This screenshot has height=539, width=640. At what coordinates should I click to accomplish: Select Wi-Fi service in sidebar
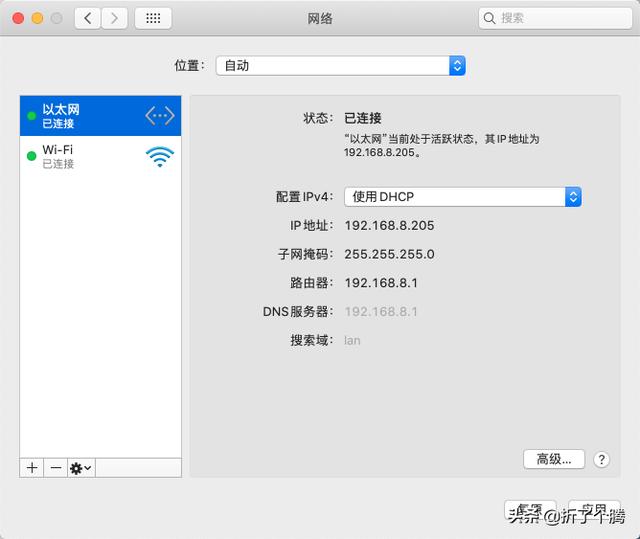100,156
